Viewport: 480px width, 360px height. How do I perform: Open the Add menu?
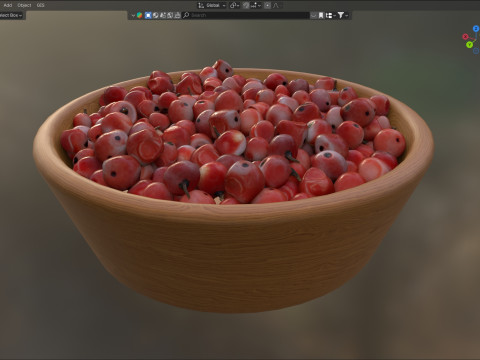(x=8, y=5)
